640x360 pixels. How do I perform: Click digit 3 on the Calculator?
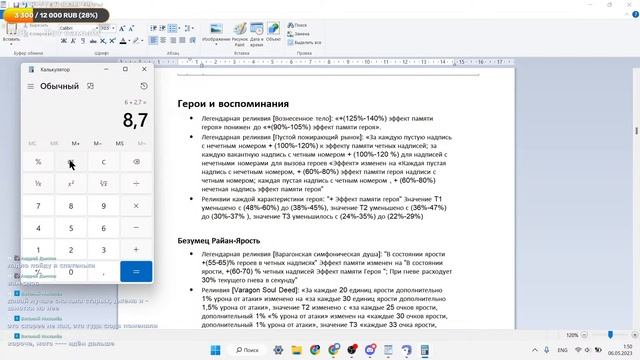point(104,249)
